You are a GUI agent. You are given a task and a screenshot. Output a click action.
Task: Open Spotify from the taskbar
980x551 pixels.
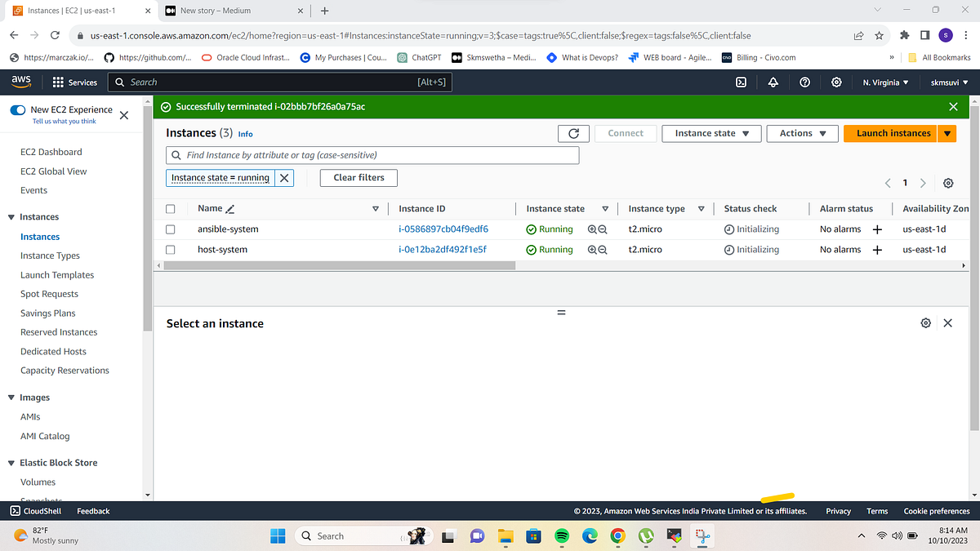(x=561, y=536)
